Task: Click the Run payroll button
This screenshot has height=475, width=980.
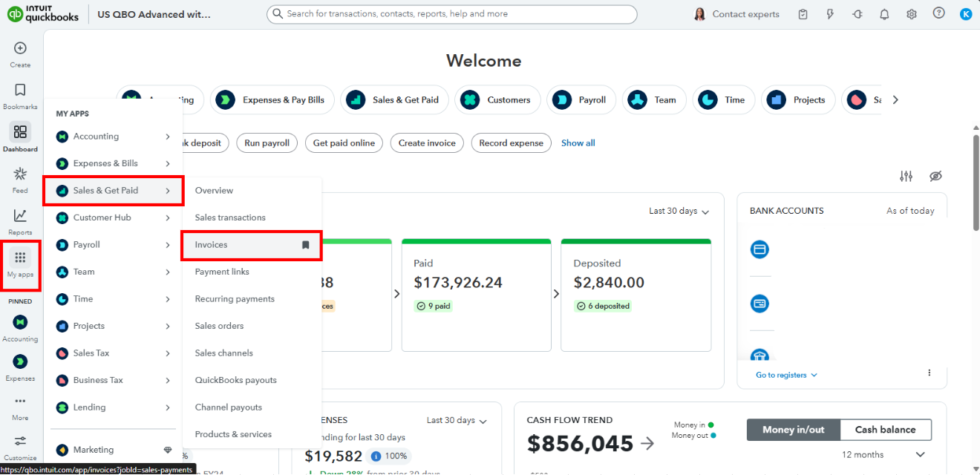Action: (x=267, y=143)
